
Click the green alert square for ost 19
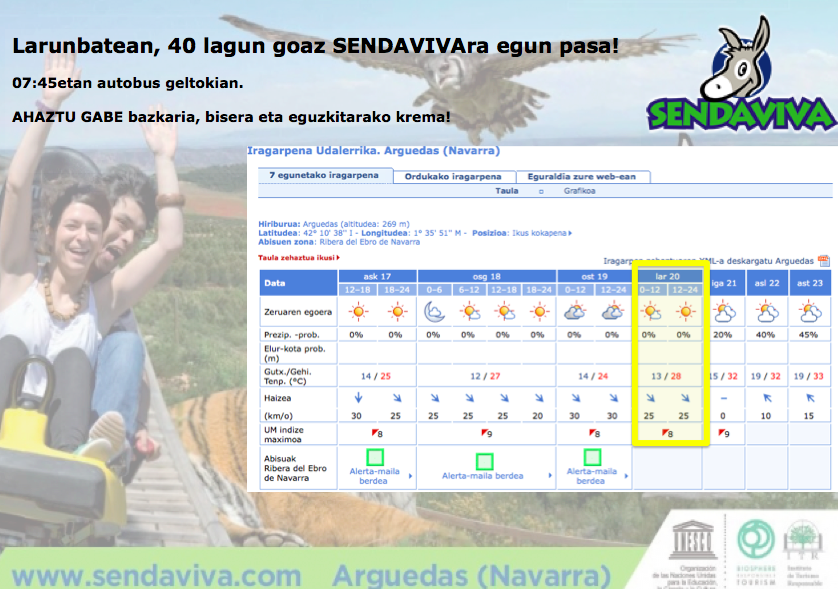click(x=592, y=458)
